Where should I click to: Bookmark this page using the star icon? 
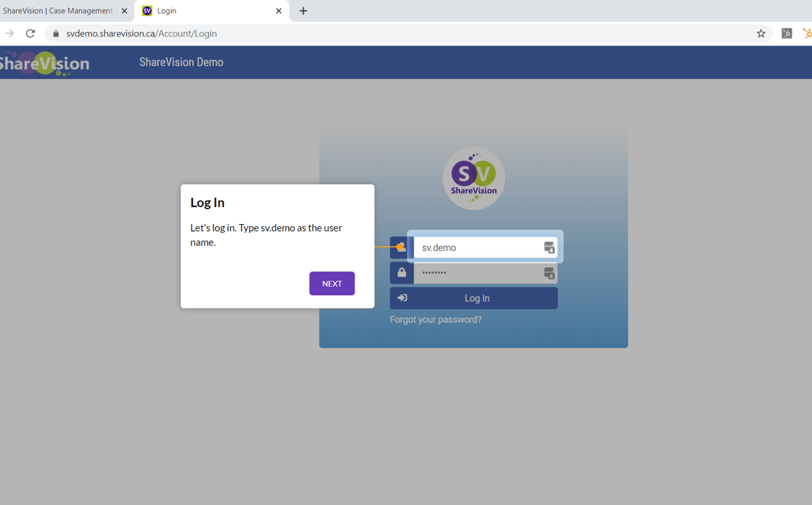[x=761, y=32]
